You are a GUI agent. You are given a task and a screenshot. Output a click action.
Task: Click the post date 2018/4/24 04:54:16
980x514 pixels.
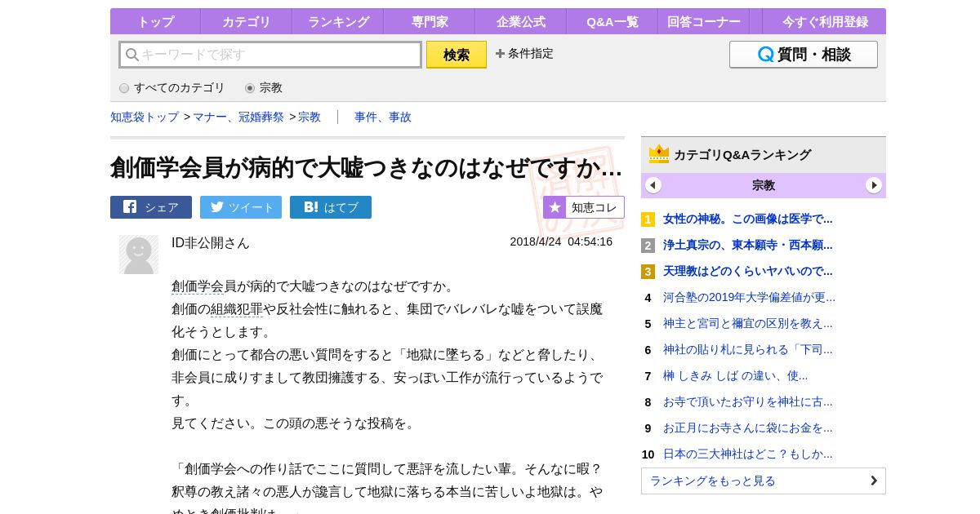[561, 241]
